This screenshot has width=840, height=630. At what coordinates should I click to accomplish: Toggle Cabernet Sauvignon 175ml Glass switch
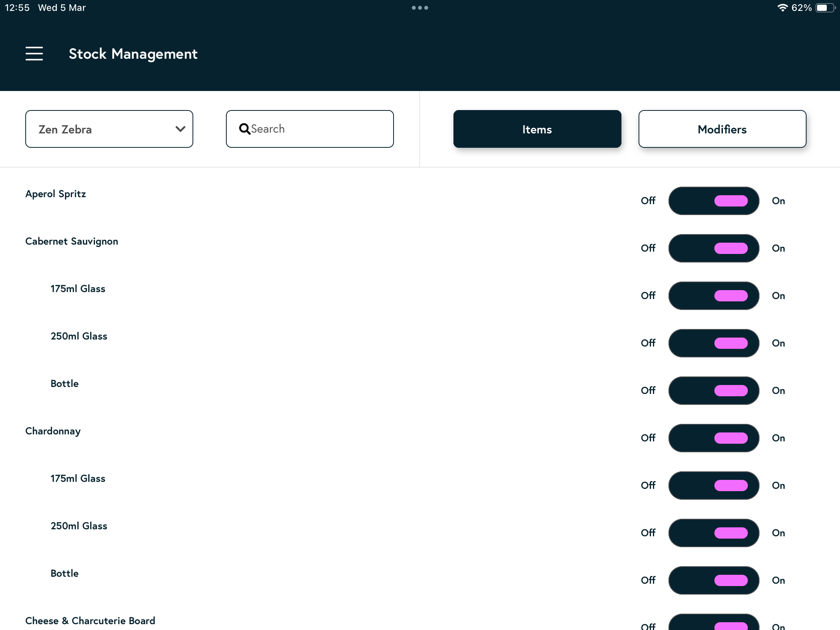714,296
